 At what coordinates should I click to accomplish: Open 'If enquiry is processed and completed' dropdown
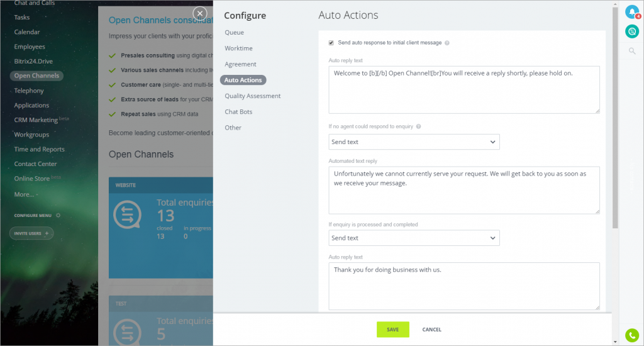point(414,238)
